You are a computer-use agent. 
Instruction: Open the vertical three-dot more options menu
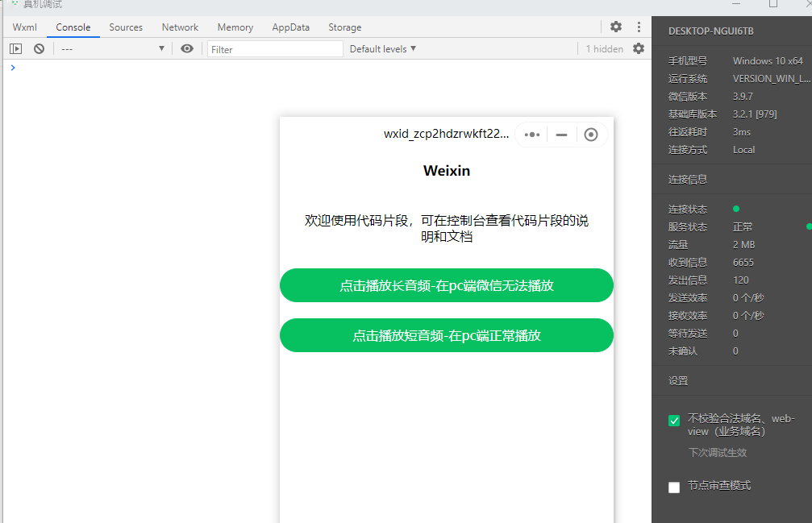639,27
